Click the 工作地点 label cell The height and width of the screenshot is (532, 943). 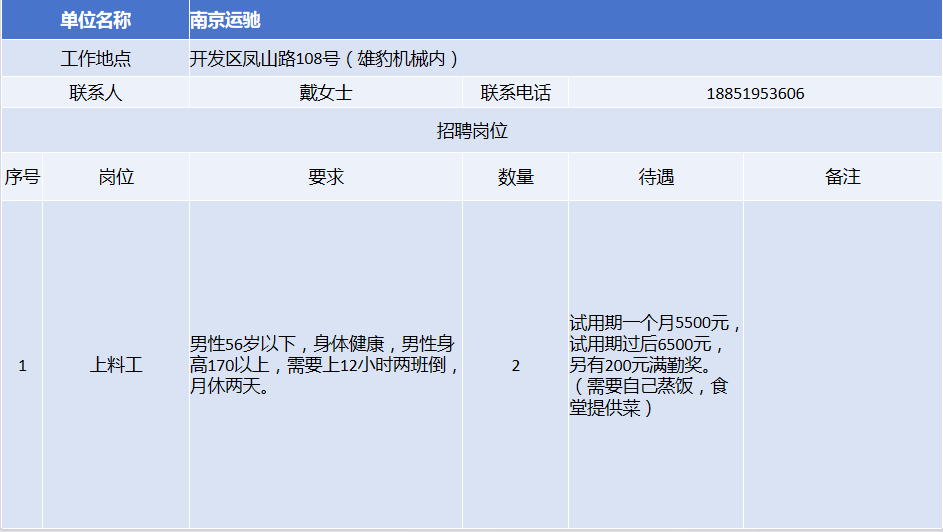point(95,58)
